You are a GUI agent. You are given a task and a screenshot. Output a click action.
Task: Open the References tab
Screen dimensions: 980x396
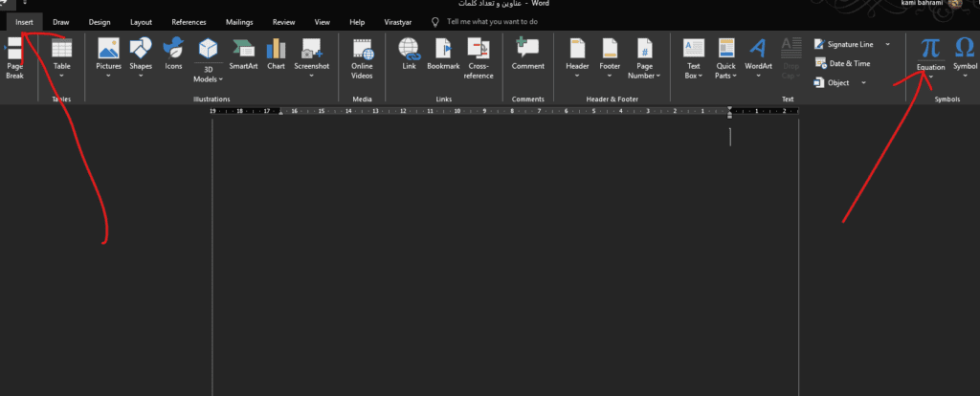189,21
